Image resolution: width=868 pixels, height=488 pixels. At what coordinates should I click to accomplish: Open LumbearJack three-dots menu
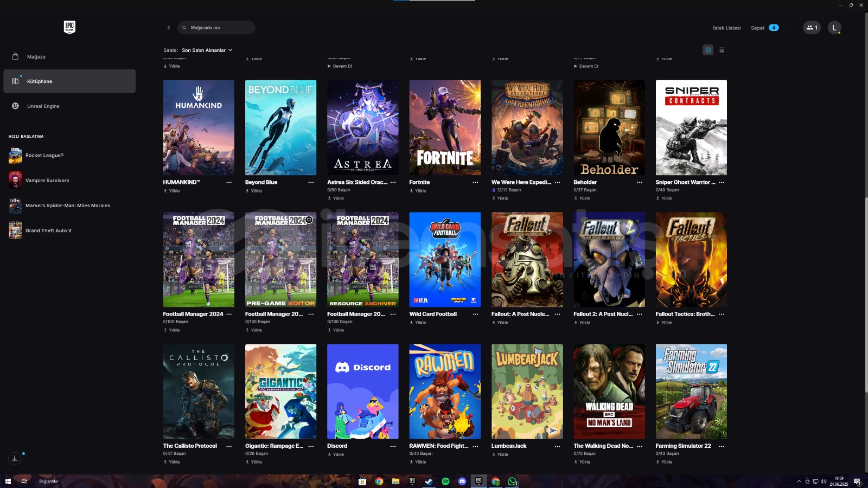point(557,446)
